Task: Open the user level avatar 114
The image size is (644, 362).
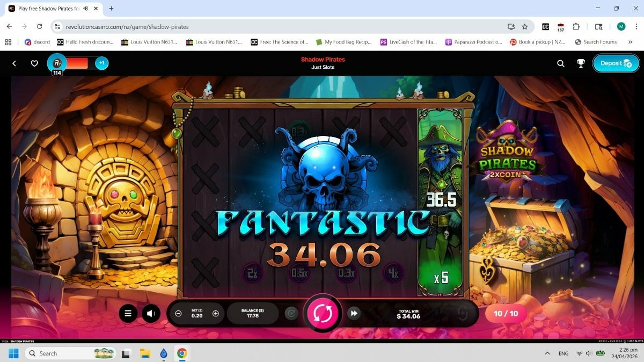Action: 57,63
